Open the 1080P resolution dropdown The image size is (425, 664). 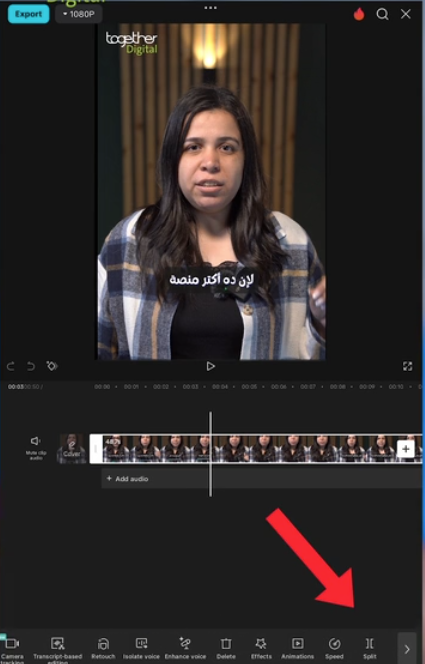coord(79,14)
